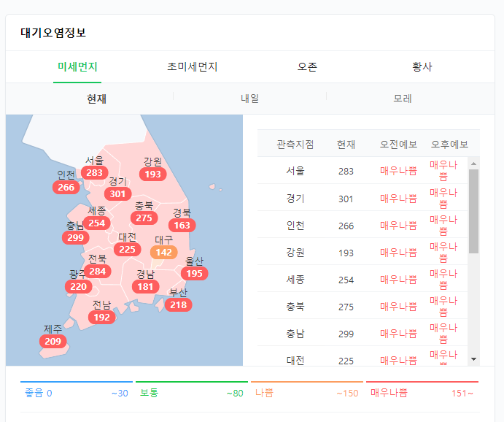Select the Gangwon 193 map marker

coord(152,174)
